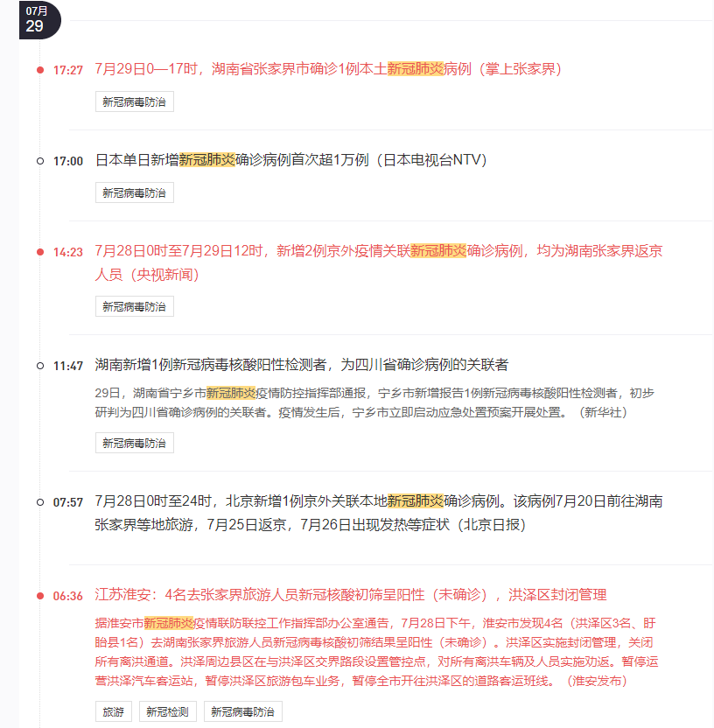Open the Hunan nucleic acid positive headline

point(302,365)
